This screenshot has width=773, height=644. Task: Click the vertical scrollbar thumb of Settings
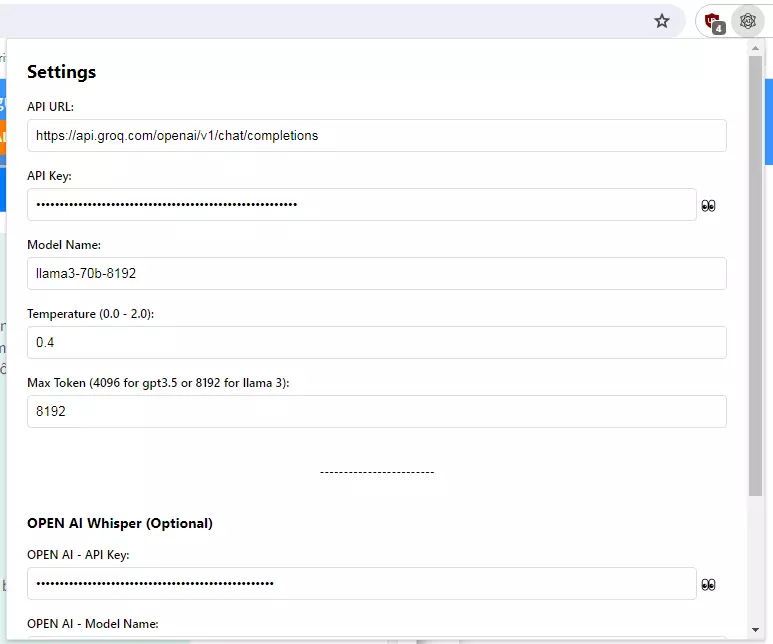point(755,276)
